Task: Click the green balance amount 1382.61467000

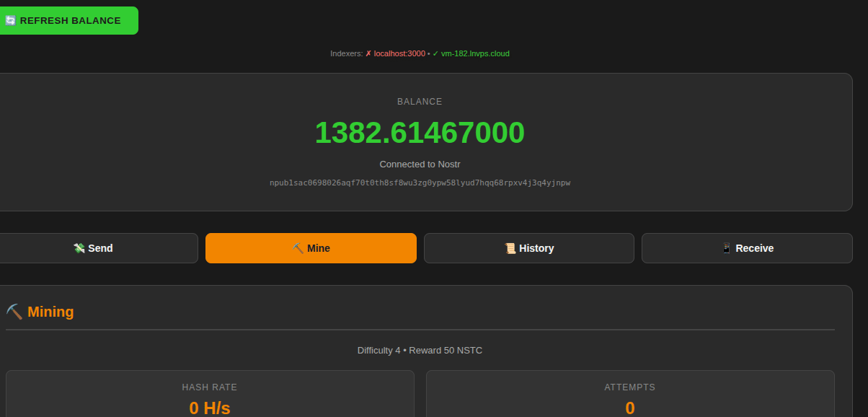Action: pyautogui.click(x=420, y=133)
